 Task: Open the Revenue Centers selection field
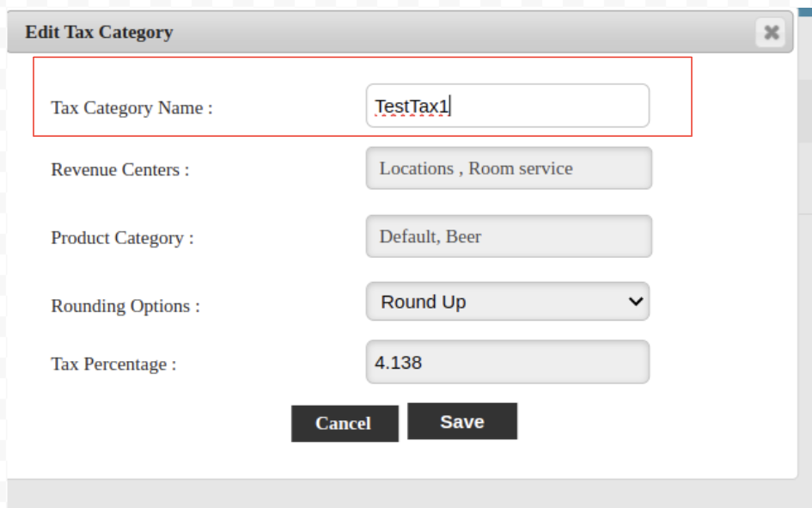[x=509, y=168]
